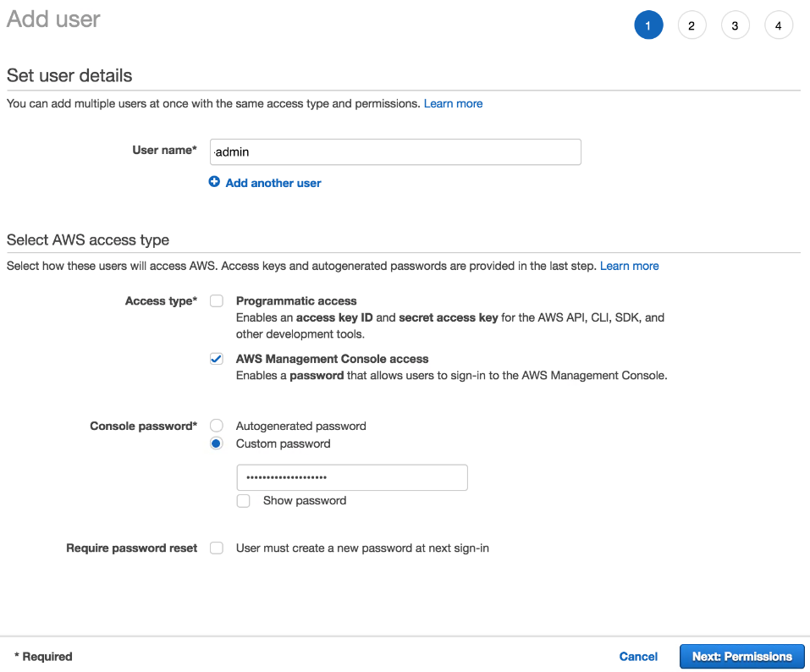Click the Programmatic access label text
The width and height of the screenshot is (810, 672).
click(296, 301)
